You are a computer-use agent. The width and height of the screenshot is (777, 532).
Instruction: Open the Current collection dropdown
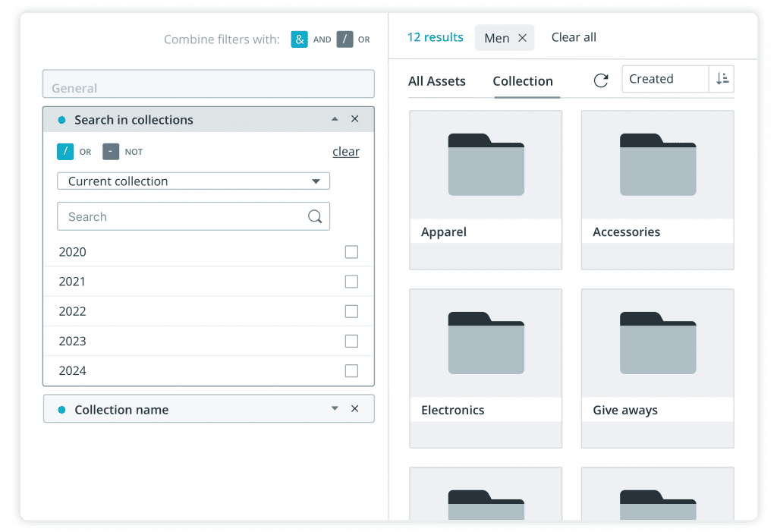pyautogui.click(x=193, y=181)
